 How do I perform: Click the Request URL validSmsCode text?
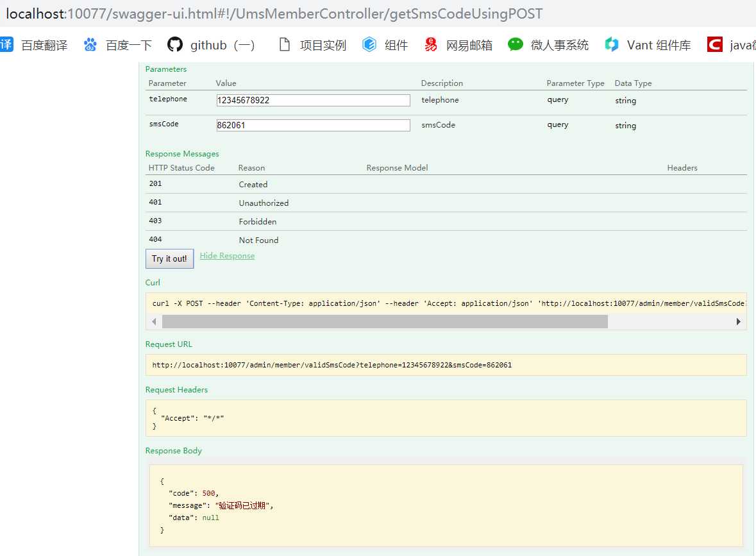332,365
